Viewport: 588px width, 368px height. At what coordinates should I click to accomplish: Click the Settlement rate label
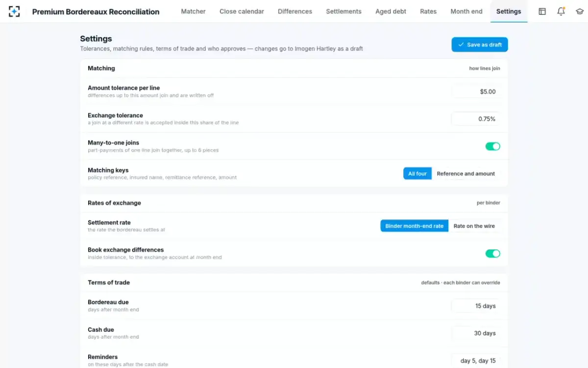coord(109,223)
